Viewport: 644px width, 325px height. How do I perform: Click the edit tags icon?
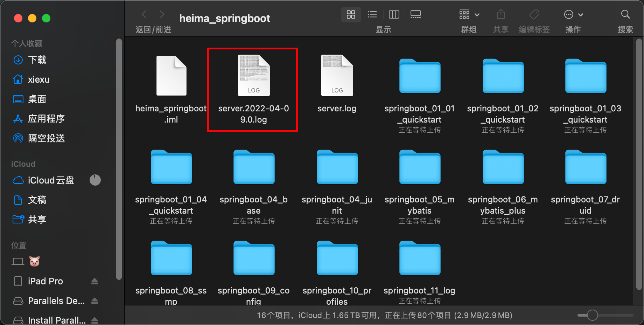point(534,14)
